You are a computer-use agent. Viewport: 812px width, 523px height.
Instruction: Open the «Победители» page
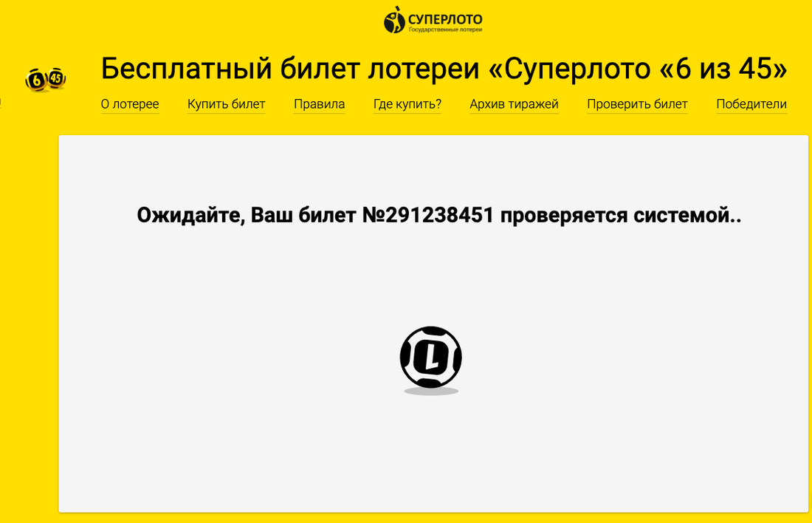coord(751,104)
